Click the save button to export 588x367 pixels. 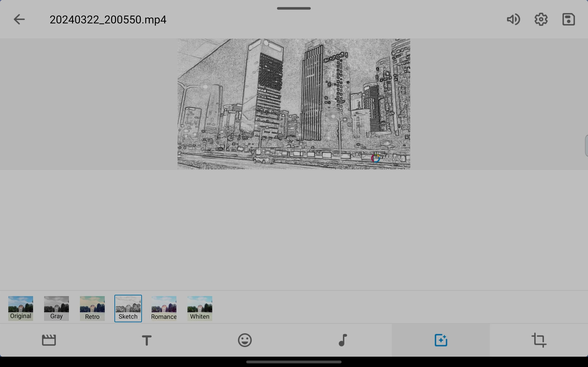pyautogui.click(x=568, y=19)
